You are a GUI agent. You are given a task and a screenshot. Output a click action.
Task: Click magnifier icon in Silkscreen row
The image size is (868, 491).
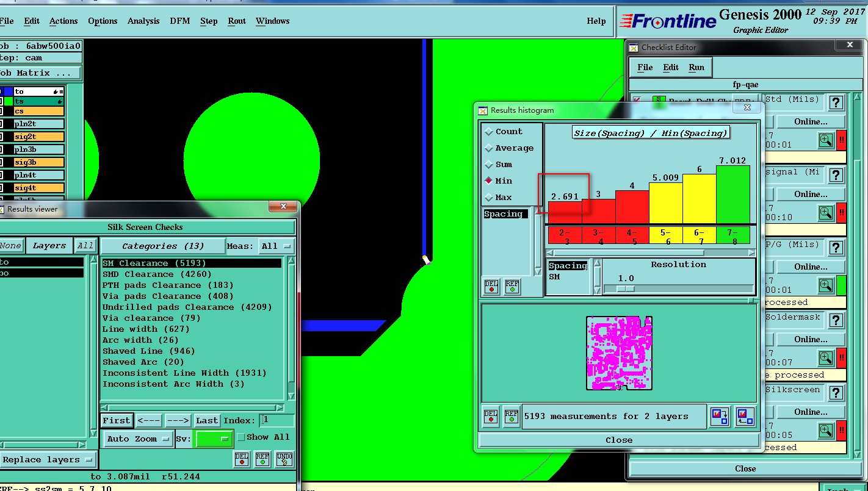(x=826, y=431)
